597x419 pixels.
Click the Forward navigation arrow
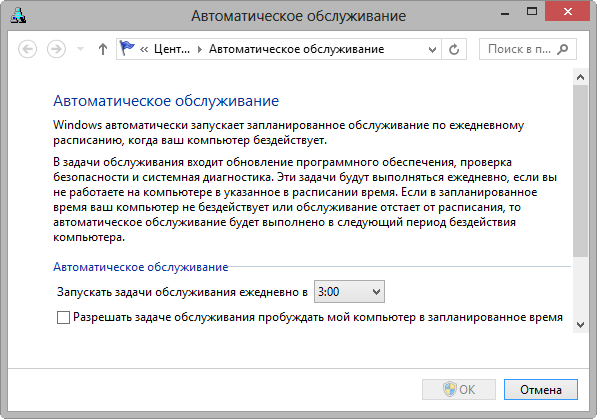click(56, 49)
